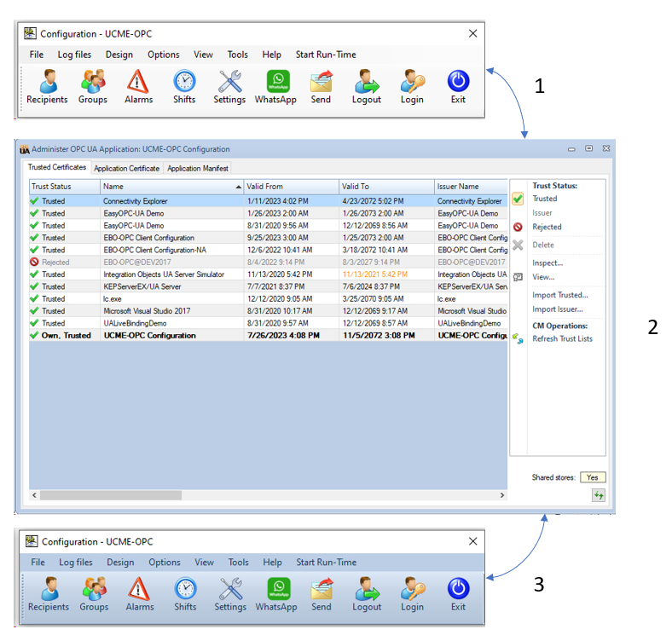Viewport: 672px width, 635px height.
Task: Select the lc.exe certificate row
Action: pos(269,298)
